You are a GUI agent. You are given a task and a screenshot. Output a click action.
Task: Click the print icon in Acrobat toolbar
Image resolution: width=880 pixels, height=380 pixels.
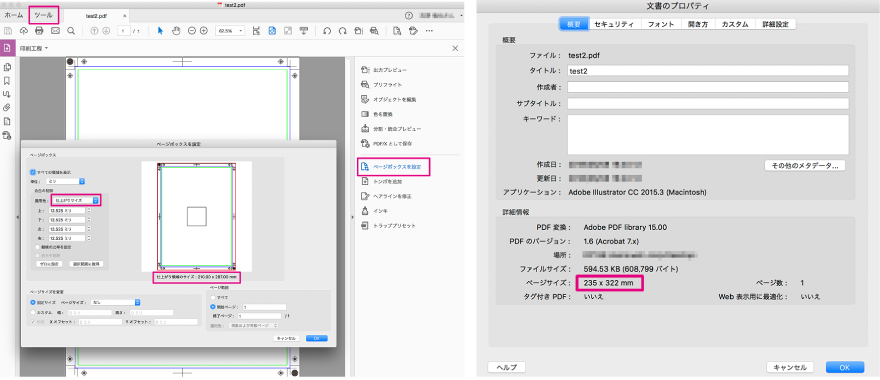click(39, 30)
